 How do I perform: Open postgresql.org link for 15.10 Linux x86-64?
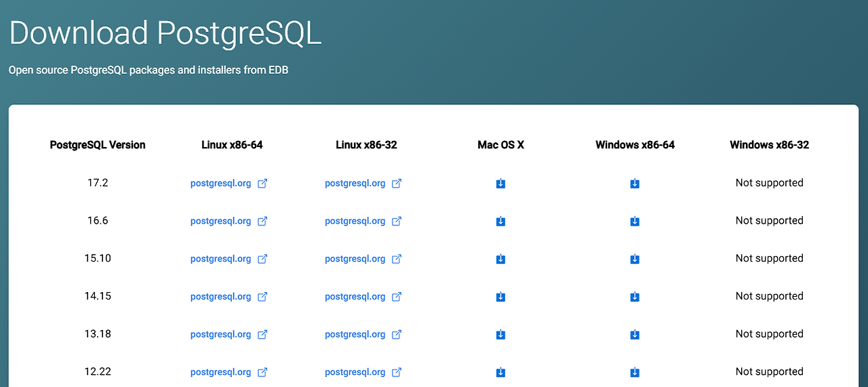(229, 259)
